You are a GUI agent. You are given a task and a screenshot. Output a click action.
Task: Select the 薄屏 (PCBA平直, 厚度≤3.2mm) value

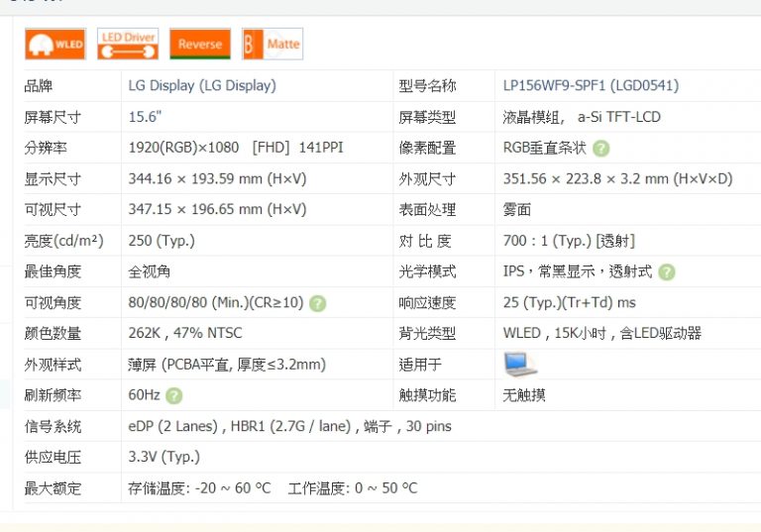[x=227, y=365]
